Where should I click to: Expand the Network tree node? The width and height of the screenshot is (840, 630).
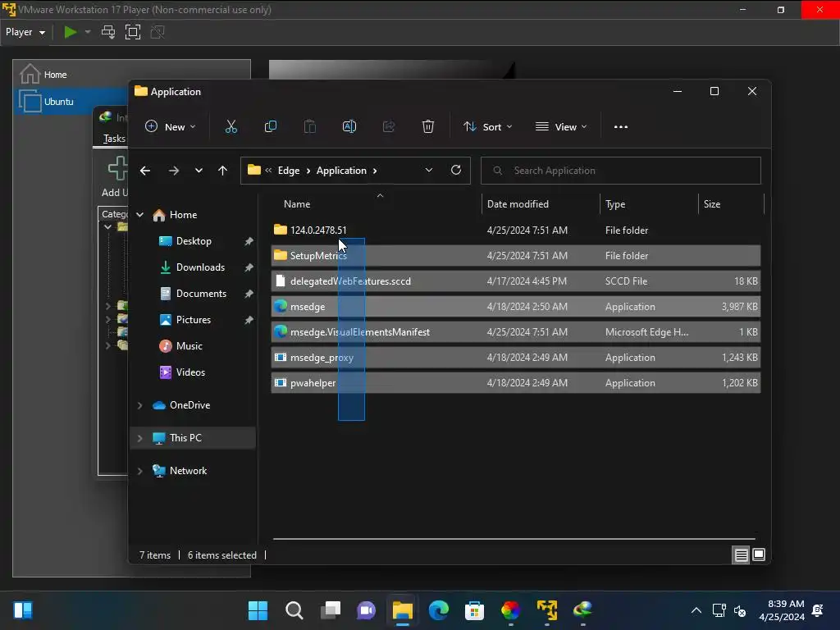pos(139,471)
